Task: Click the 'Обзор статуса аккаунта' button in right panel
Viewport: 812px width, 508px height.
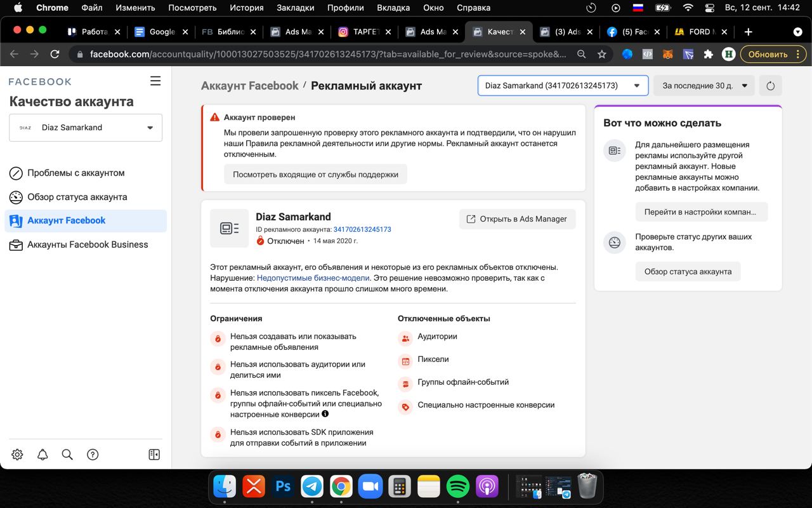Action: point(688,272)
